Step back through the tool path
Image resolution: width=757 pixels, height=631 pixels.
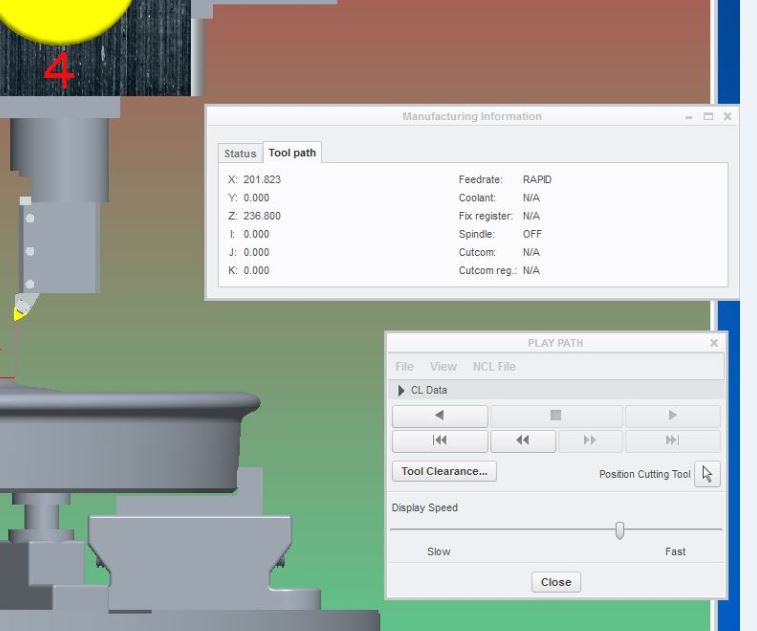click(523, 440)
